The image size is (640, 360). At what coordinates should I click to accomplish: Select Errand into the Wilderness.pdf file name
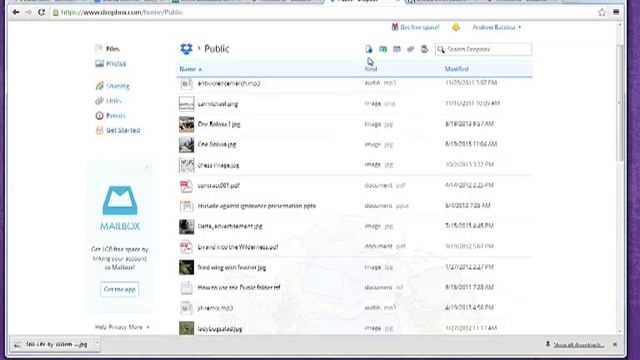coord(238,247)
